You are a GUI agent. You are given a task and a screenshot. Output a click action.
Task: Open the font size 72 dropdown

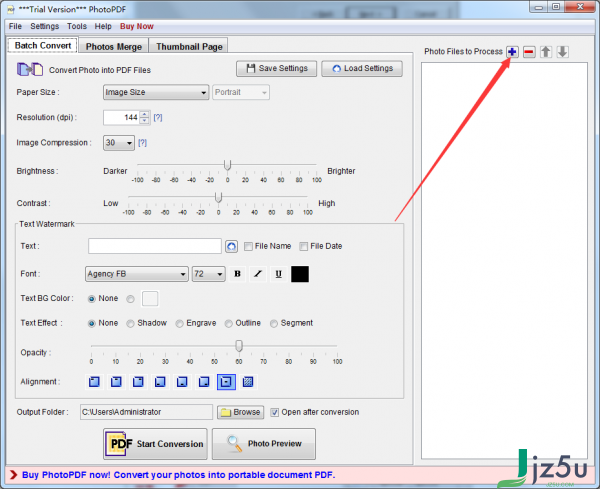[x=209, y=274]
